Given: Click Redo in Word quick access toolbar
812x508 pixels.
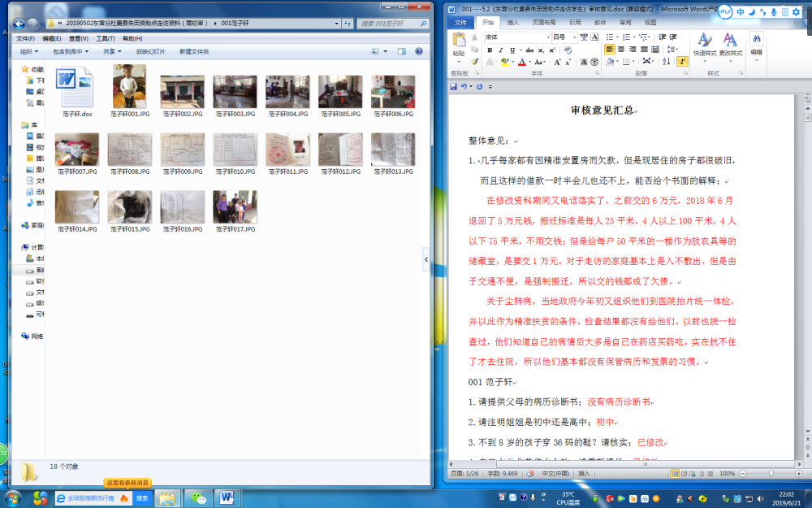Looking at the screenshot, I should coord(480,87).
